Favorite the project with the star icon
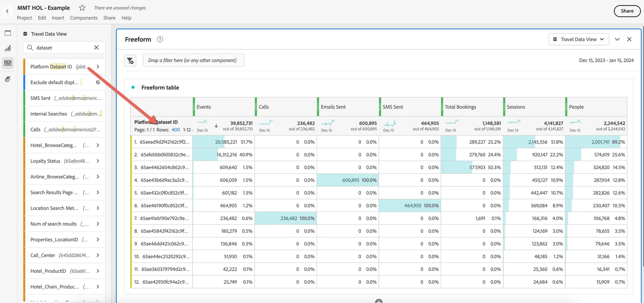Viewport: 644px width, 303px height. coord(82,8)
